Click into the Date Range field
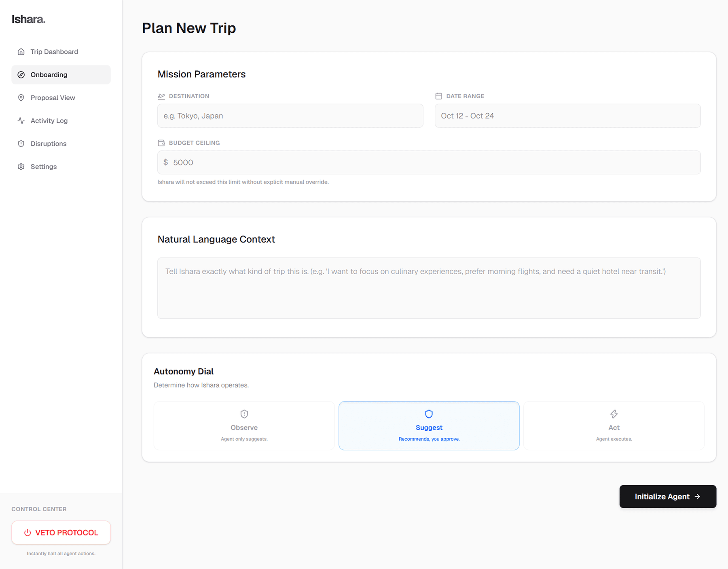The image size is (728, 569). point(567,116)
